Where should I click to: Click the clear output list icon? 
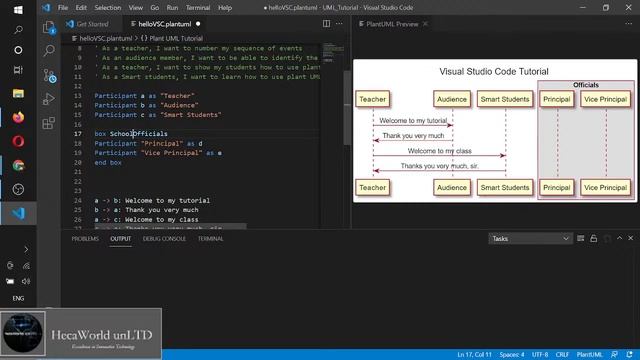(580, 238)
